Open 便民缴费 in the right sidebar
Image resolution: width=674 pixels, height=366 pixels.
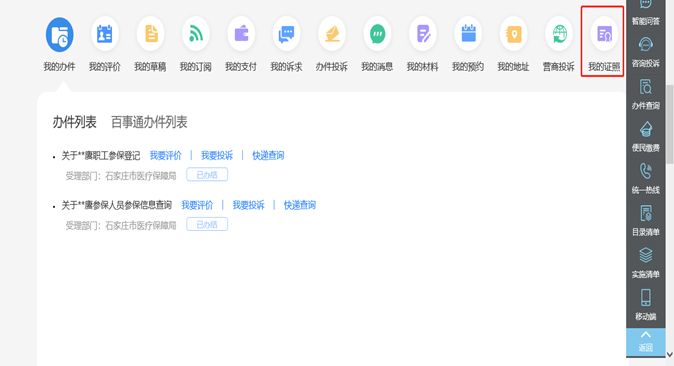(646, 136)
